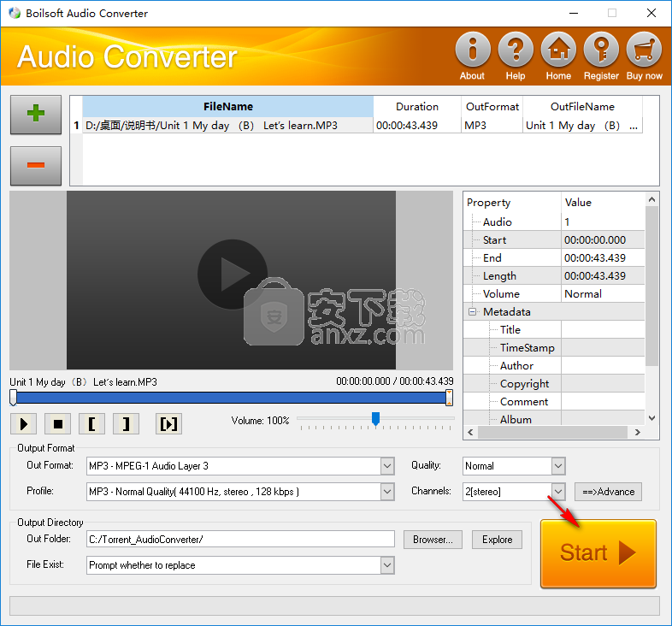672x626 pixels.
Task: Select the Copyright metadata row
Action: (554, 384)
